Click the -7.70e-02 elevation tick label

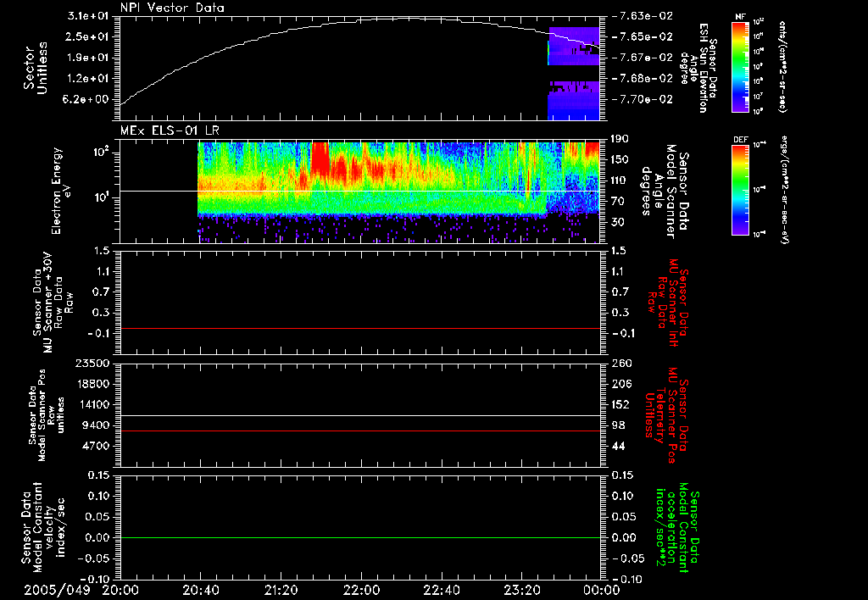tap(643, 100)
